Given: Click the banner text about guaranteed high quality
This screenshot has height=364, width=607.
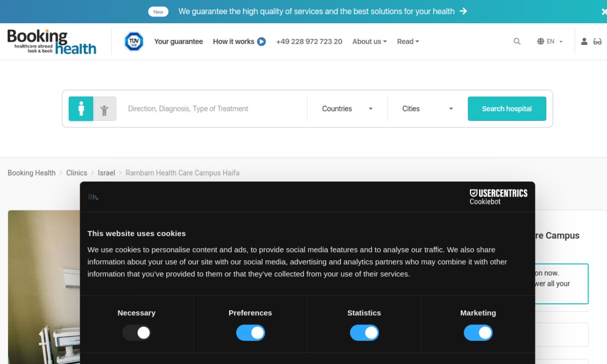Looking at the screenshot, I should click(316, 11).
